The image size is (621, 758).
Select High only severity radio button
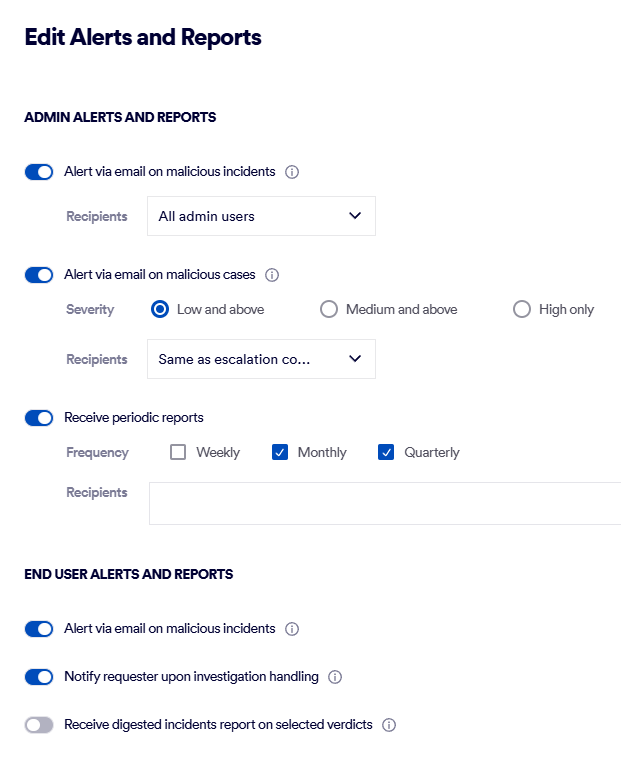pos(521,310)
